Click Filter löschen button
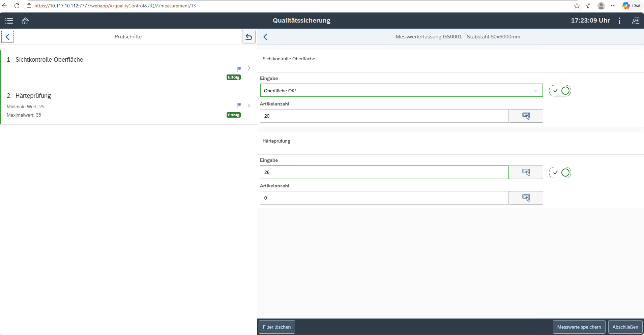This screenshot has width=644, height=335. [x=277, y=327]
